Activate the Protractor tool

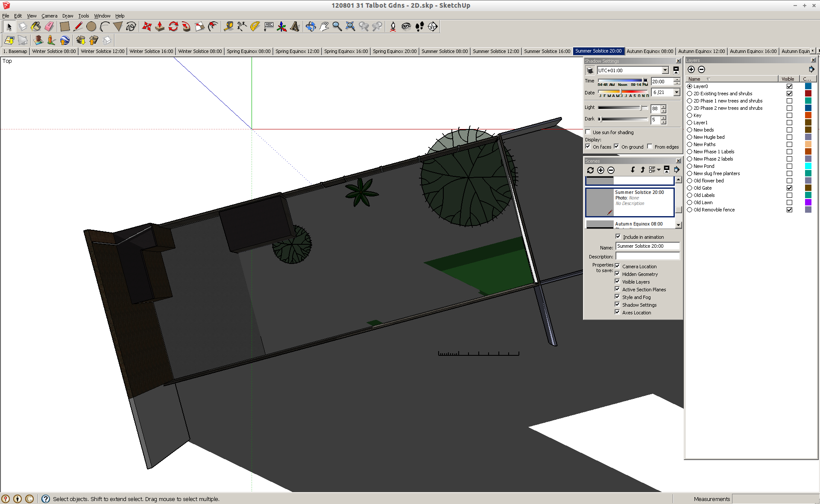click(255, 26)
